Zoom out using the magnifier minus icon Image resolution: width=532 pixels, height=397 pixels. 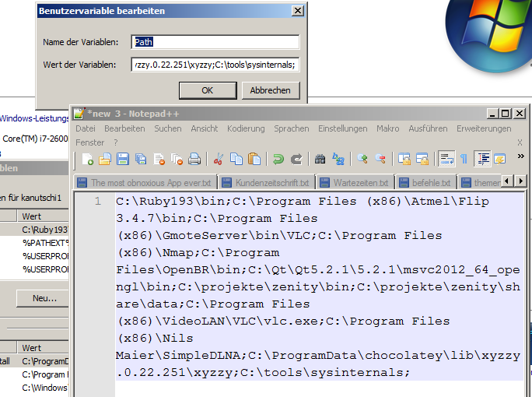tap(380, 159)
